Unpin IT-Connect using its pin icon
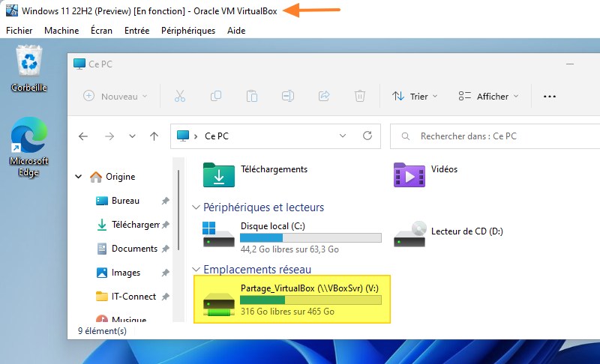The image size is (600, 364). (165, 297)
